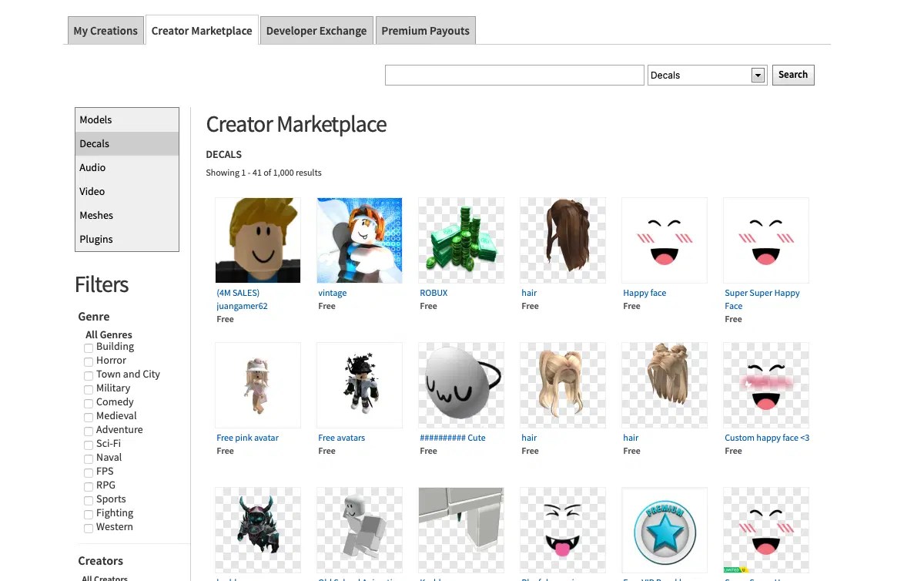The image size is (924, 581).
Task: Select Audio in category list
Action: 127,167
